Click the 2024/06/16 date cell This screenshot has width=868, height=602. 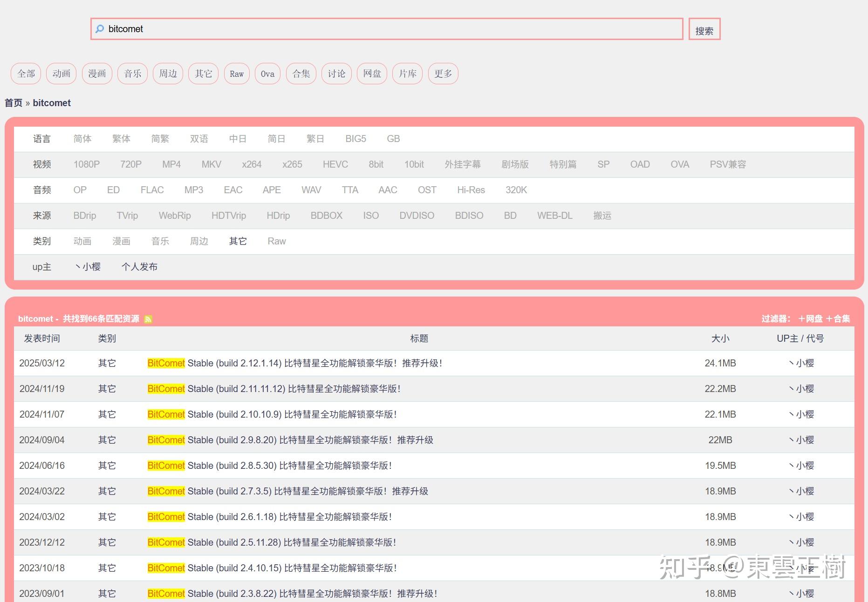[x=42, y=466]
